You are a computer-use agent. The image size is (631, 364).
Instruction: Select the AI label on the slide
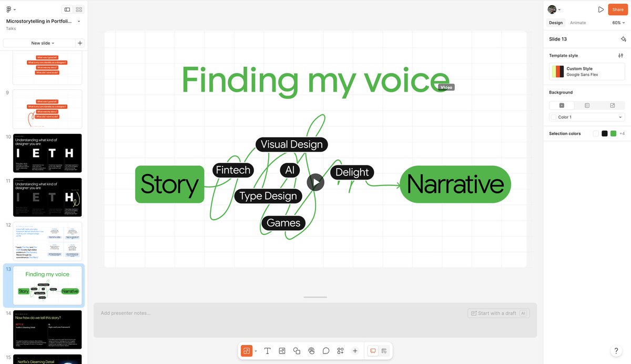290,170
